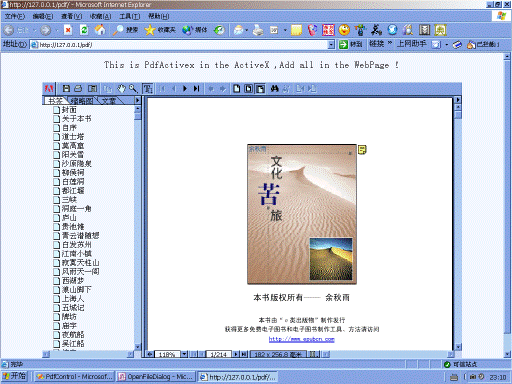Click the smiley face icon in IE toolbar
The width and height of the screenshot is (512, 384).
click(x=344, y=30)
